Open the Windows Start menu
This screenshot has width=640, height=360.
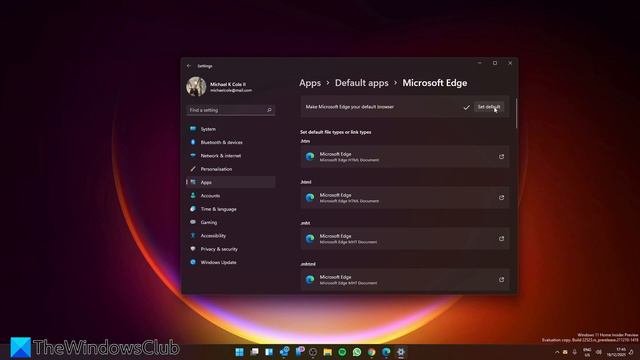(x=240, y=352)
